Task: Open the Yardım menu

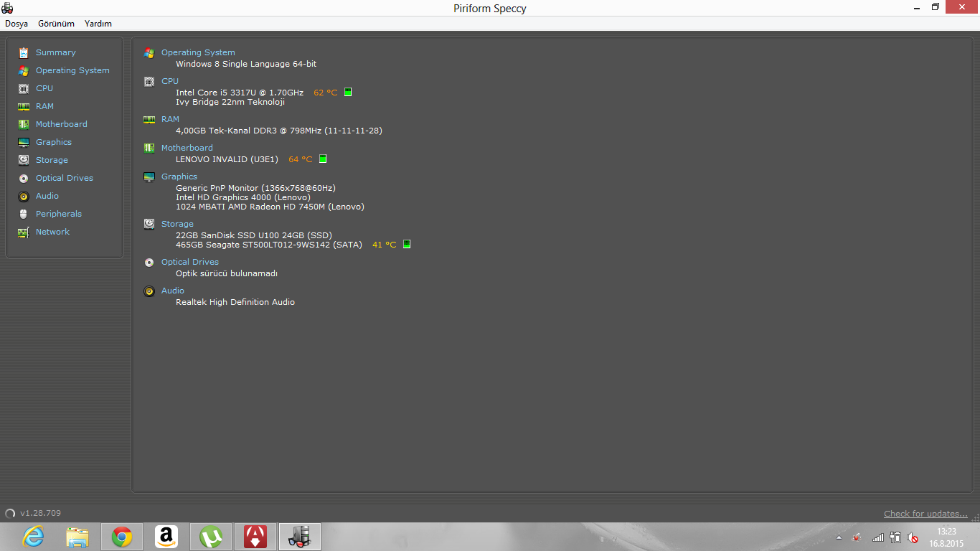Action: tap(98, 24)
